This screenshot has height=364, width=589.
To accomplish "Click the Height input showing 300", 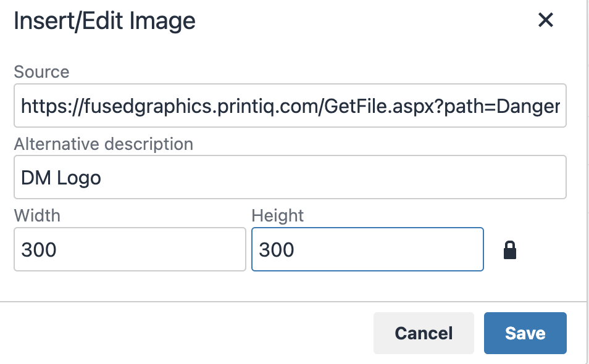I will click(x=367, y=249).
